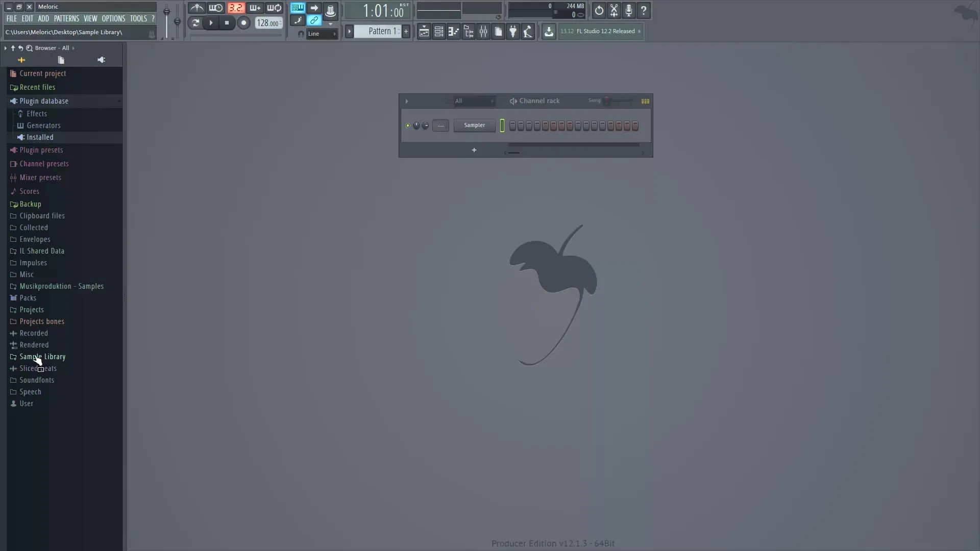Open tempo tapper foot pedal icon

click(x=528, y=32)
